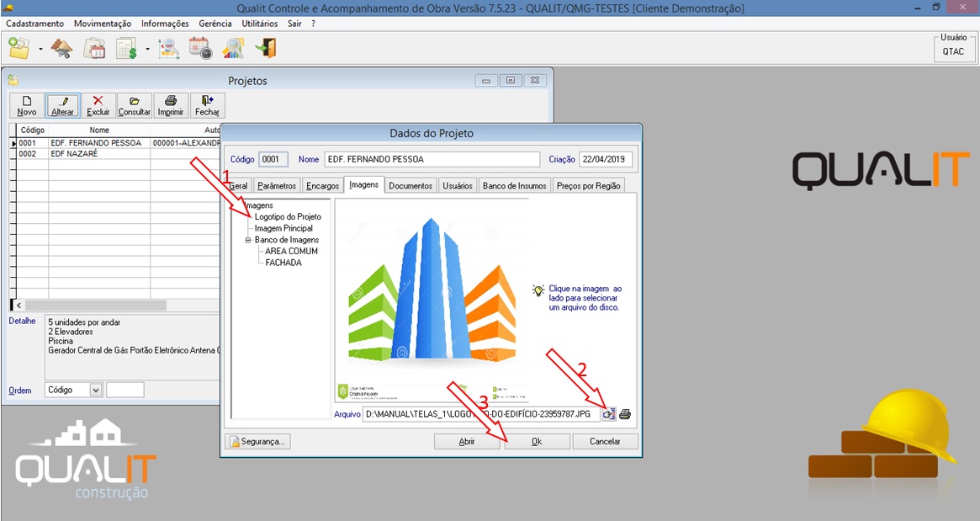
Task: Select the EDF NAZARÉ project row
Action: pyautogui.click(x=74, y=153)
